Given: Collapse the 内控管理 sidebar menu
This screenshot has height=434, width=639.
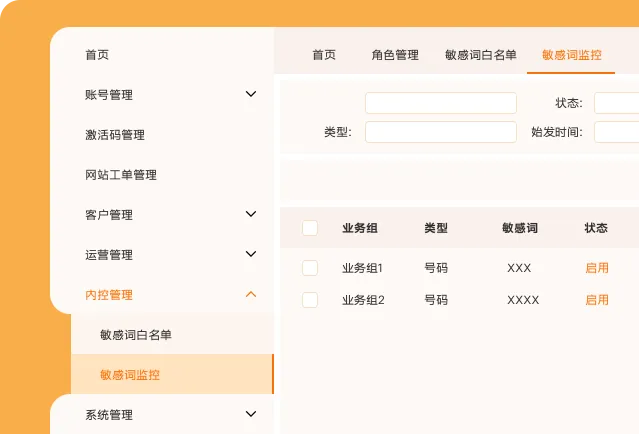Looking at the screenshot, I should [251, 294].
